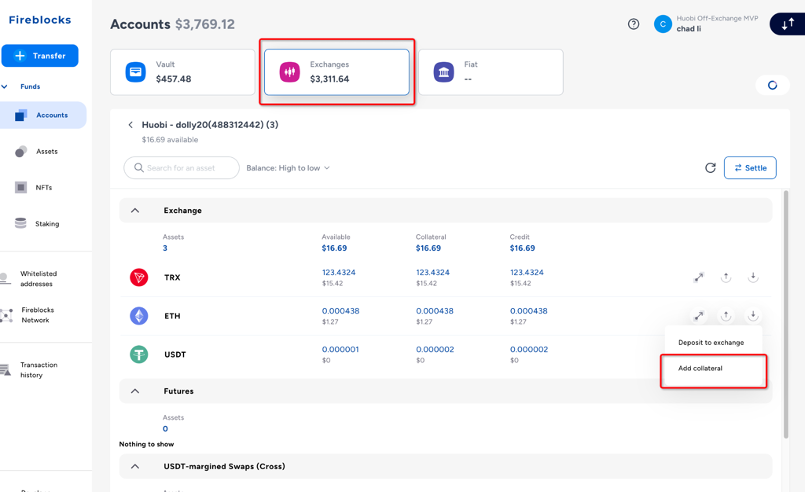Switch to the Vault card tab
This screenshot has height=493, width=806.
point(183,72)
